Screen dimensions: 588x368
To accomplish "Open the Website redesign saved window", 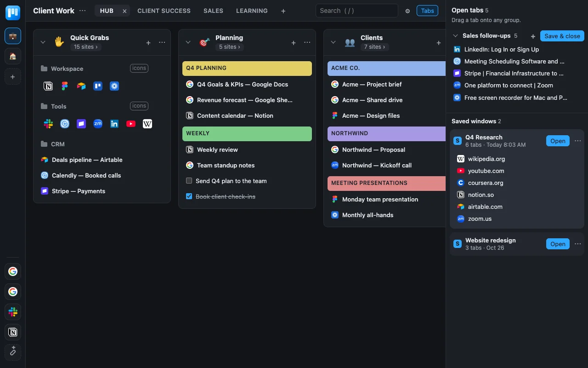I will click(558, 244).
